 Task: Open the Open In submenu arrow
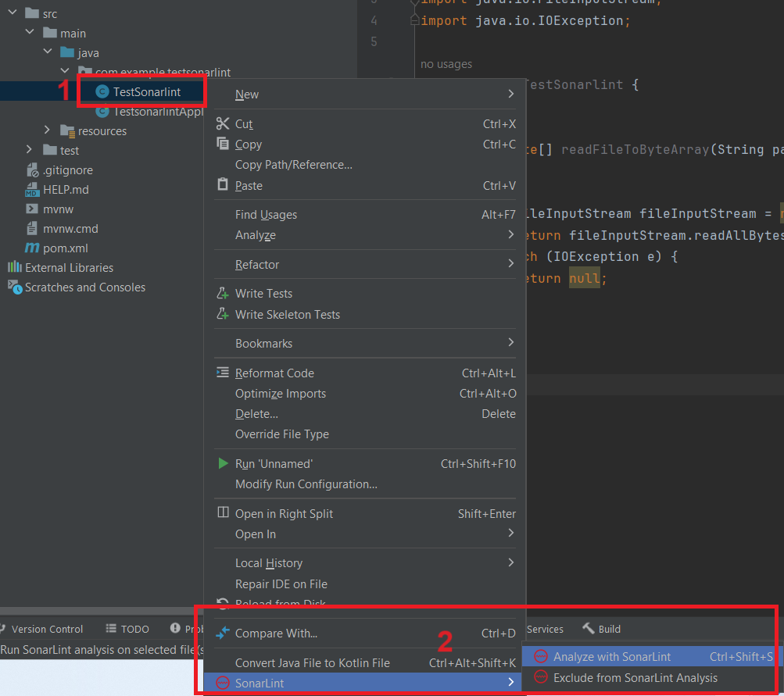point(510,533)
